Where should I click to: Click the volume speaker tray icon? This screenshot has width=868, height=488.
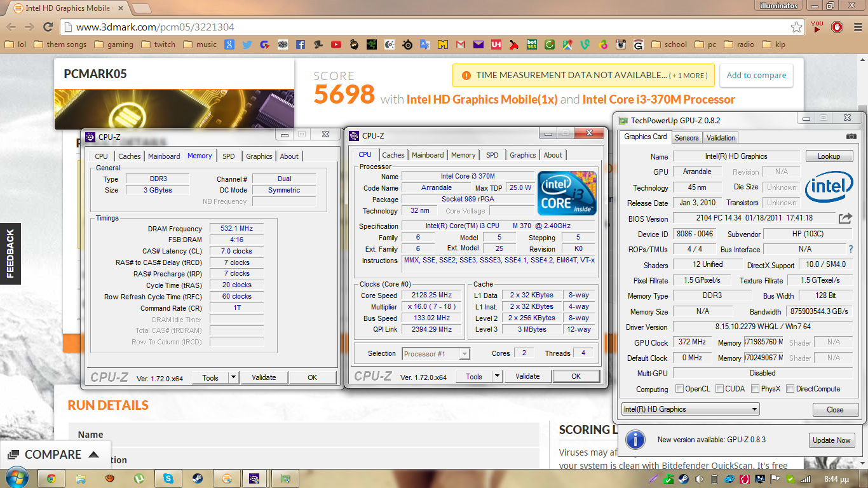[x=699, y=479]
